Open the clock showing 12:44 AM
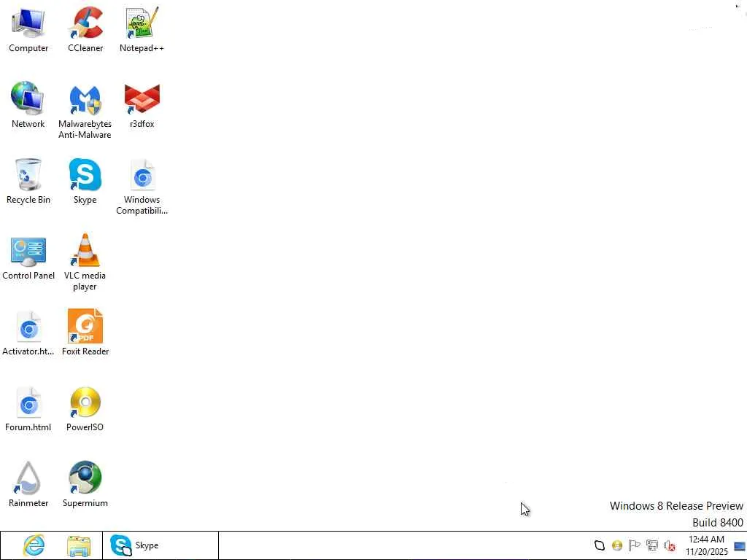This screenshot has width=747, height=560. click(x=706, y=545)
